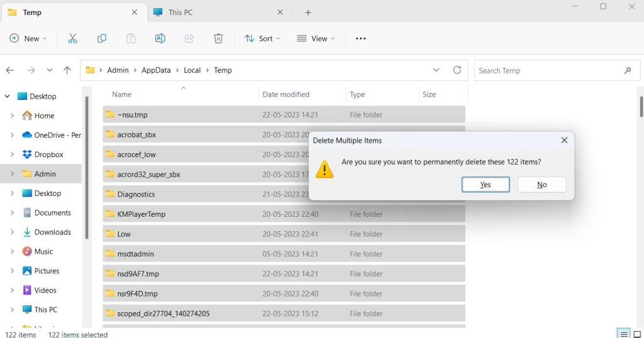Select the nsd9AF7.tmp folder
Image resolution: width=644 pixels, height=338 pixels.
pos(284,273)
